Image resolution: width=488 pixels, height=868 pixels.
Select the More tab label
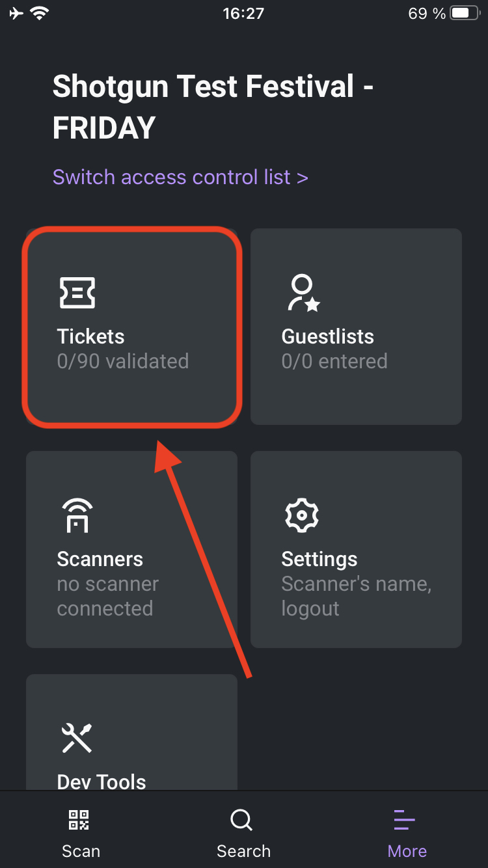tap(407, 851)
